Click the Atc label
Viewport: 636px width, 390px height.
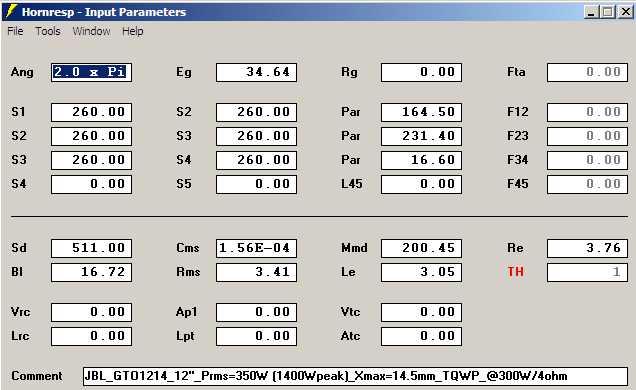pyautogui.click(x=350, y=336)
